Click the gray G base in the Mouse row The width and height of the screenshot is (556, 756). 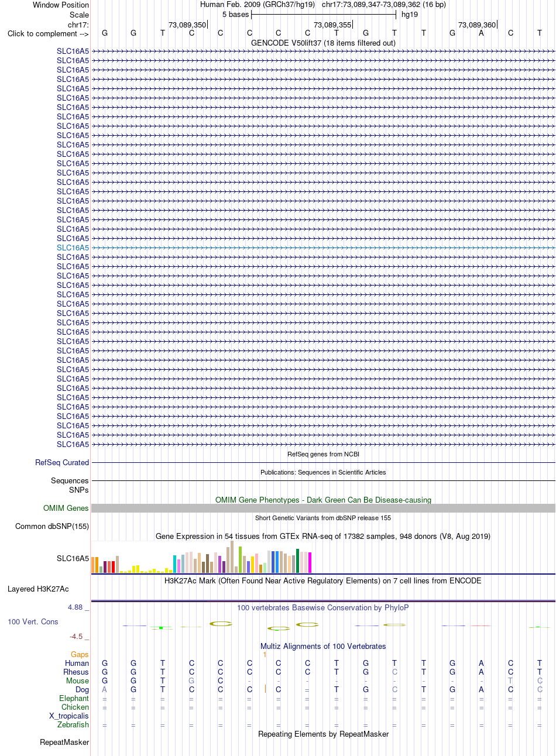point(191,681)
